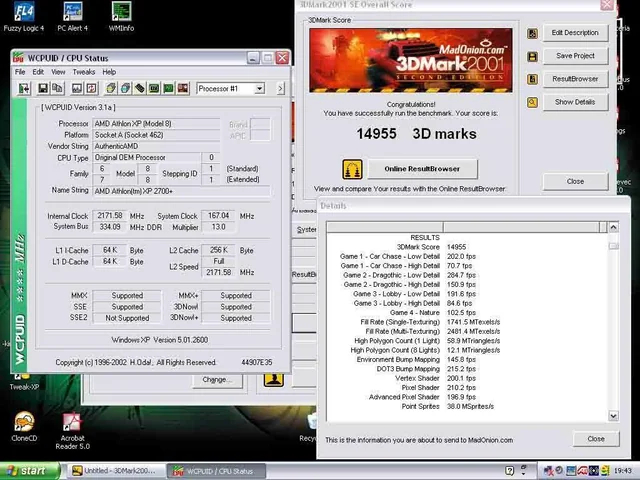The image size is (640, 480).
Task: Click the memory module icon in WCPUID toolbar
Action: tap(140, 89)
